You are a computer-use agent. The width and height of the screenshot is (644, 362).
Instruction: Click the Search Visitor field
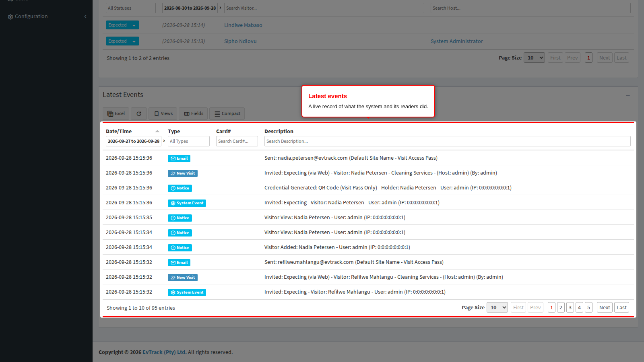point(324,8)
